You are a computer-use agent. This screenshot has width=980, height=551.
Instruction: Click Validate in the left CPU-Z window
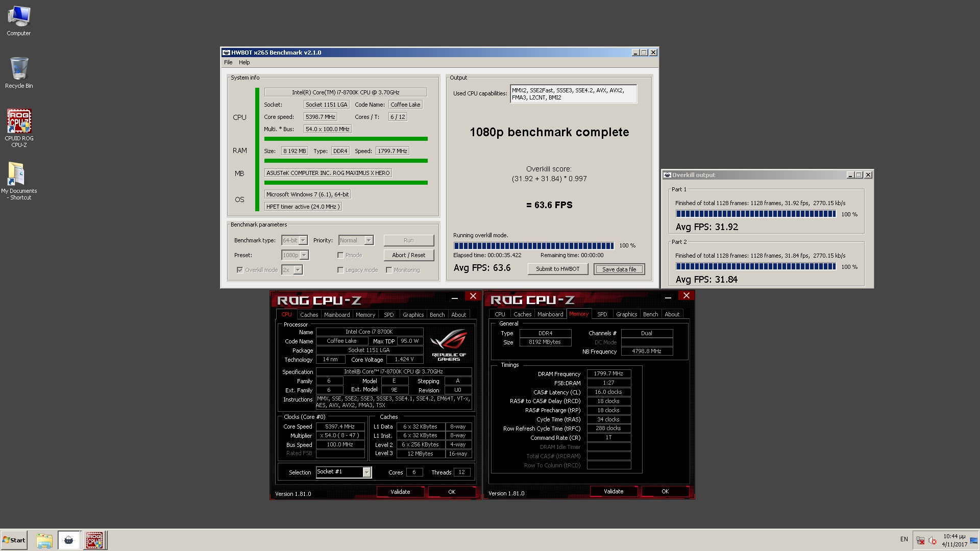point(400,492)
